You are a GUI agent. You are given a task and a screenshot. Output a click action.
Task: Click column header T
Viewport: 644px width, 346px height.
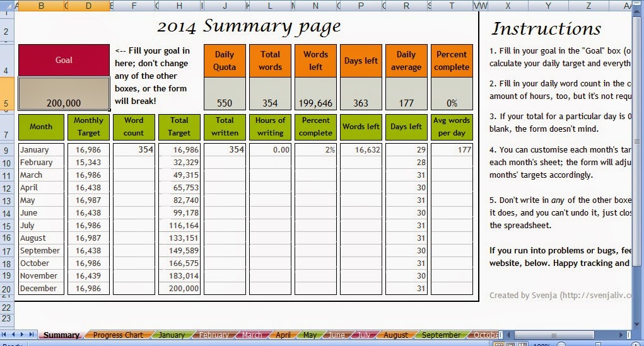pyautogui.click(x=452, y=6)
